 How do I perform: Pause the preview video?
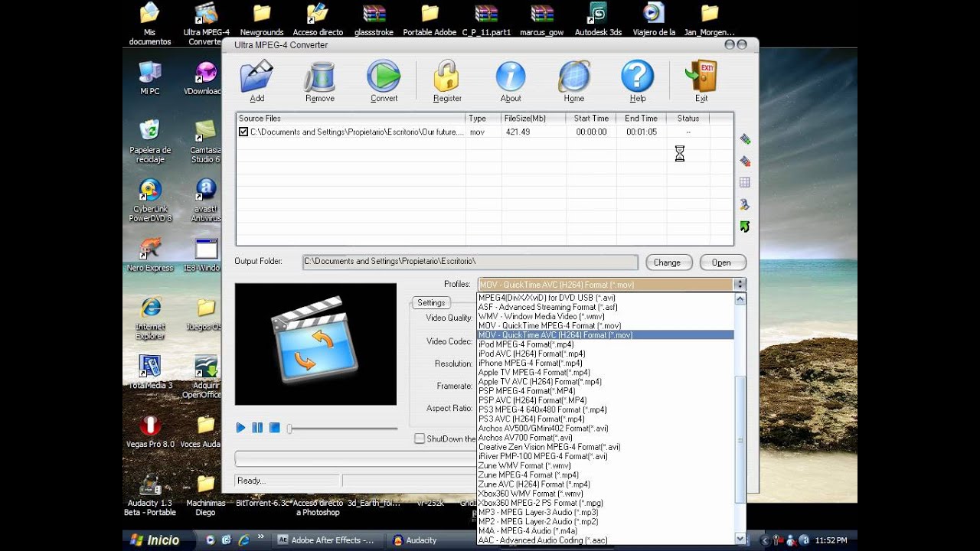click(x=257, y=428)
